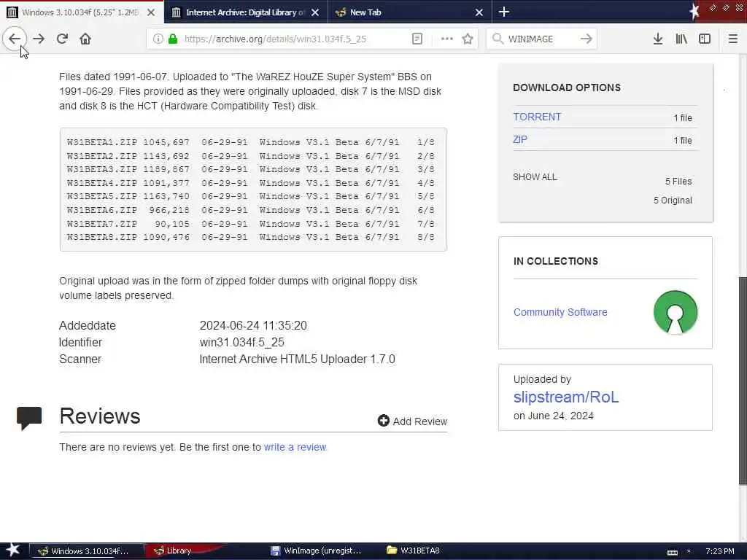Click the vertical page scrollbar thumb
This screenshot has height=560, width=747.
click(743, 381)
